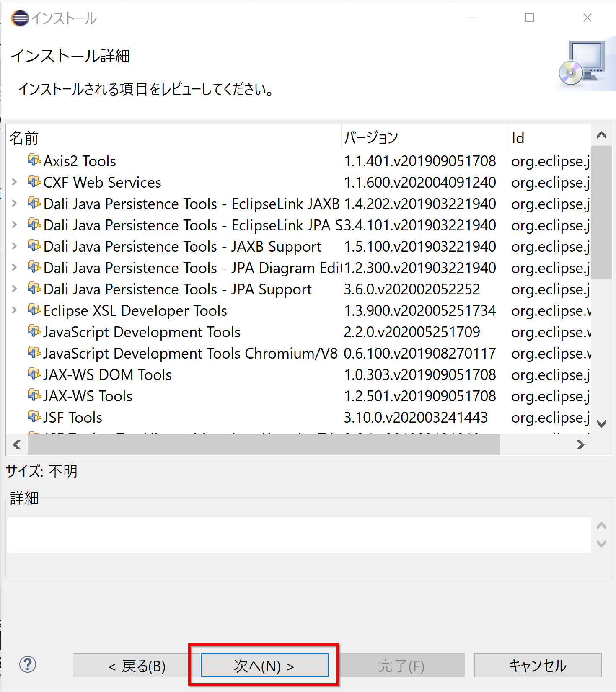Expand the CXF Web Services item
The image size is (616, 692).
tap(14, 182)
